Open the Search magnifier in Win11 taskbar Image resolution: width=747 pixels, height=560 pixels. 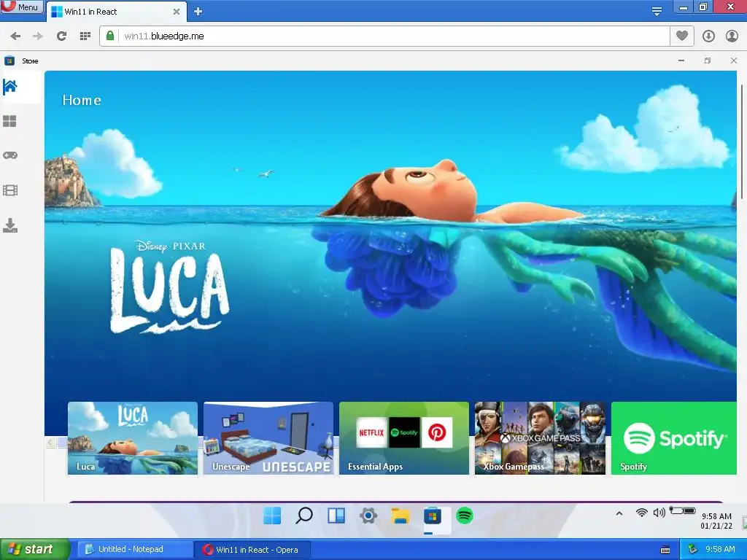click(304, 516)
